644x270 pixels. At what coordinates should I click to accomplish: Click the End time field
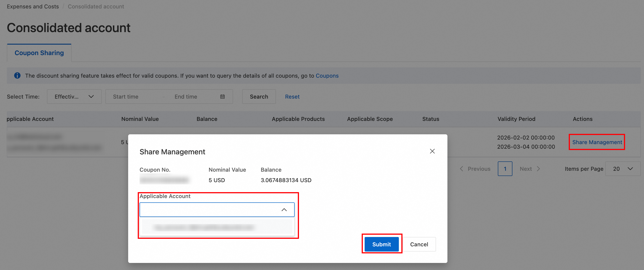point(186,97)
